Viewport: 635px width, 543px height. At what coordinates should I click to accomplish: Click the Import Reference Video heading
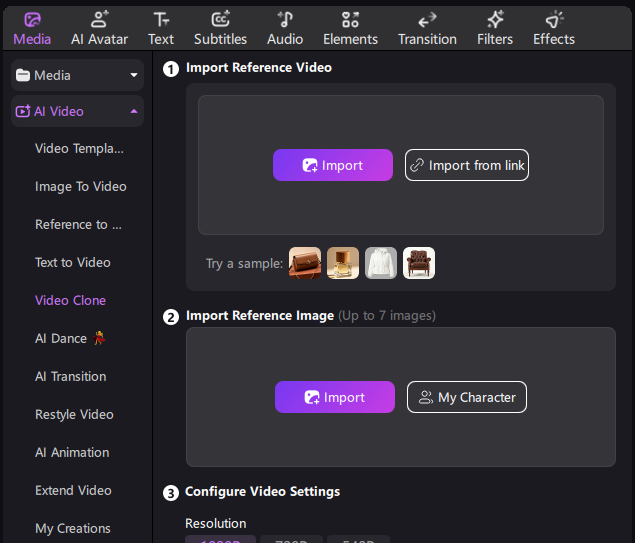click(259, 68)
